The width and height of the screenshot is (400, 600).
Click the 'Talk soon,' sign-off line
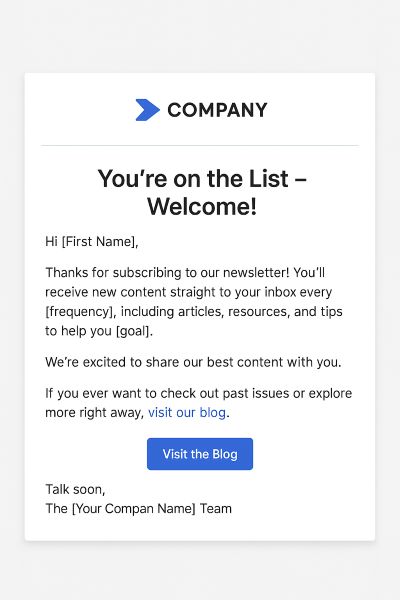pyautogui.click(x=75, y=489)
